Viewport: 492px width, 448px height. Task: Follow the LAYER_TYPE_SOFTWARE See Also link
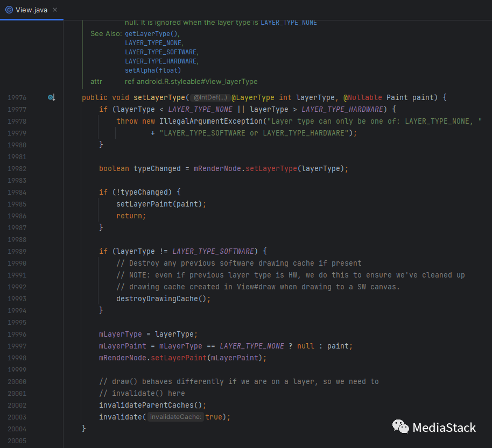tap(161, 52)
